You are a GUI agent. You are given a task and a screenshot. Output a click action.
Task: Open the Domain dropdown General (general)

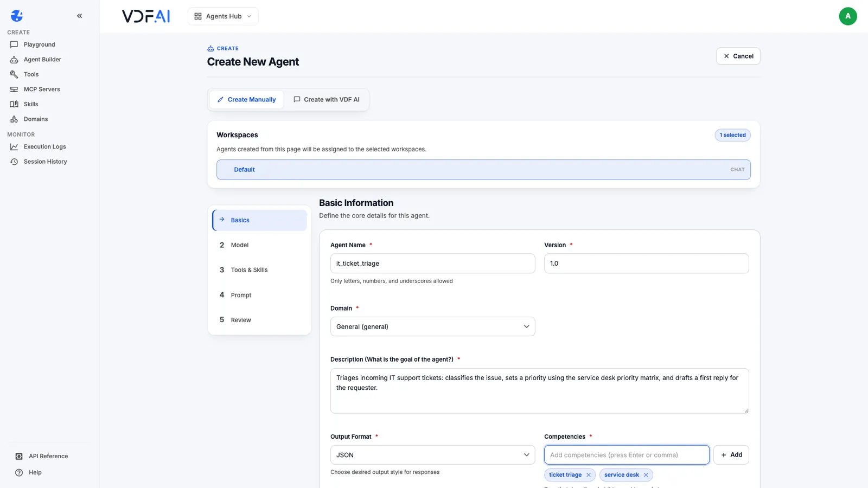[x=432, y=326]
